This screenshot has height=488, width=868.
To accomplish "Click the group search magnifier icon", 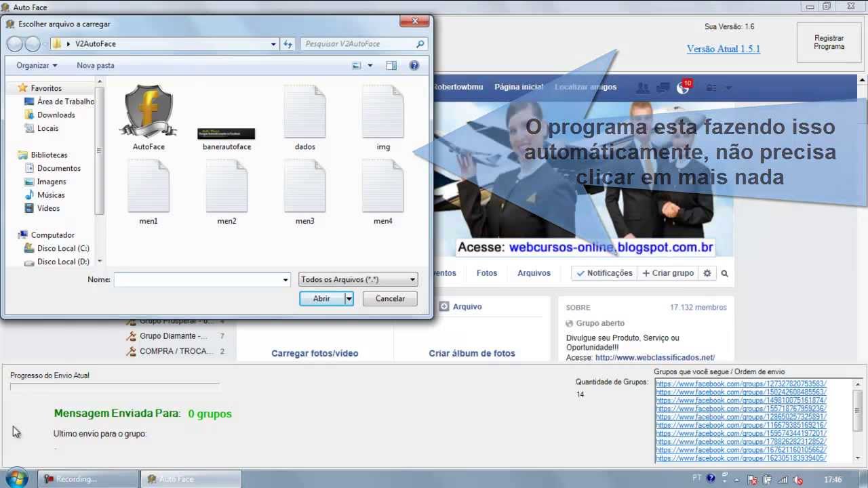I will [x=725, y=274].
